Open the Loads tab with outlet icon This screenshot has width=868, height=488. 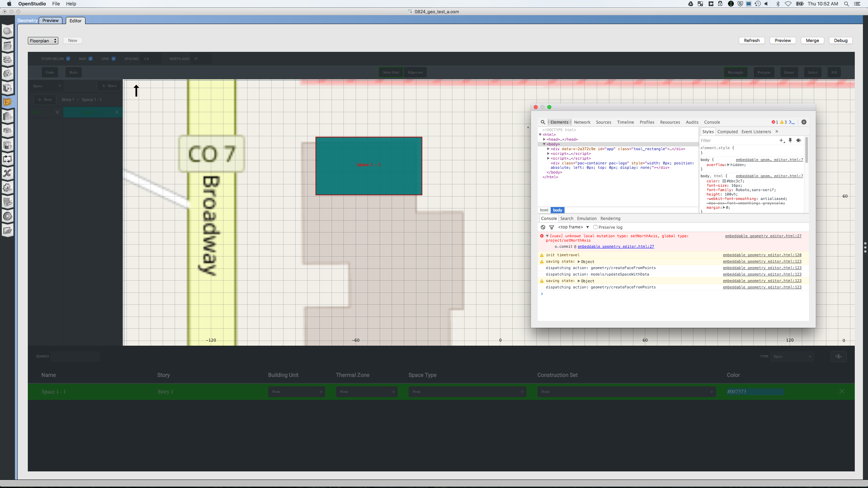(7, 74)
